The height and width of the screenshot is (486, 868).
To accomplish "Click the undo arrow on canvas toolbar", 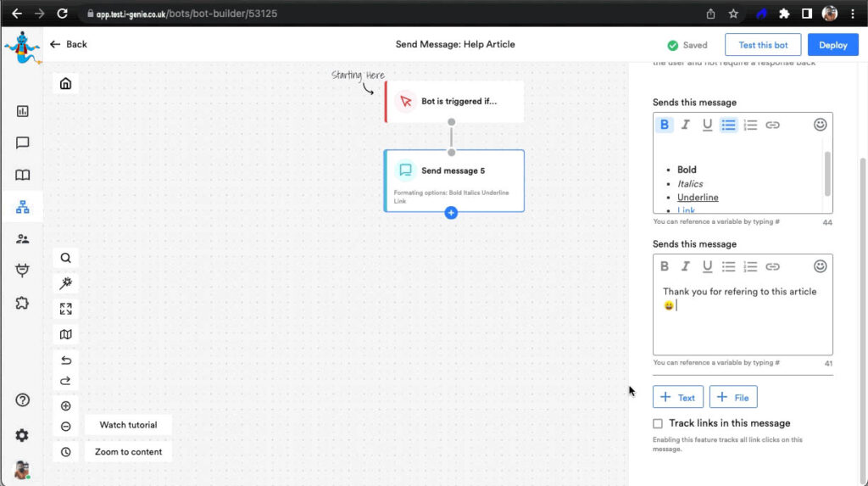I will tap(65, 360).
